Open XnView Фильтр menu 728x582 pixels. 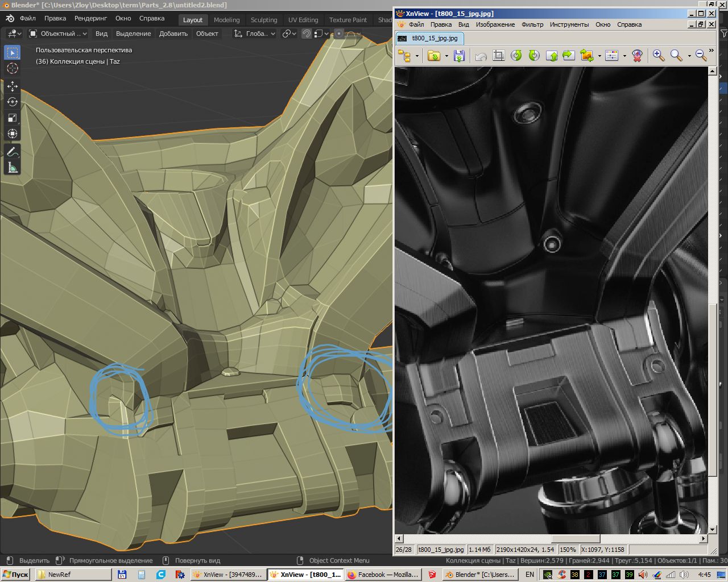coord(532,24)
